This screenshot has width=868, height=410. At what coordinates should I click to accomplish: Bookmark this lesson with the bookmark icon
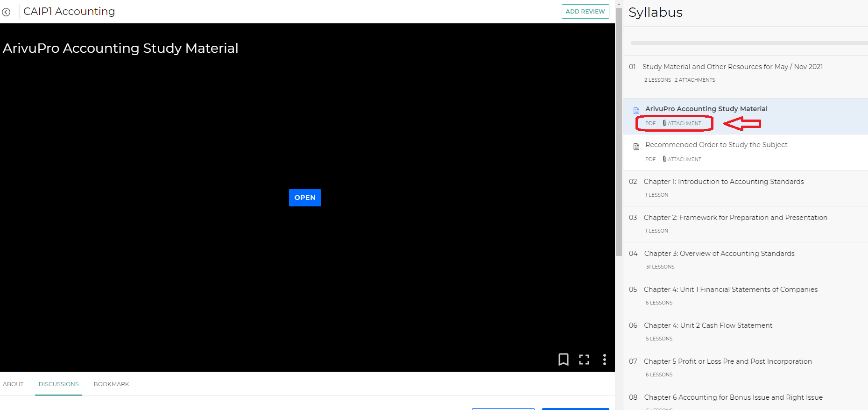coord(564,360)
